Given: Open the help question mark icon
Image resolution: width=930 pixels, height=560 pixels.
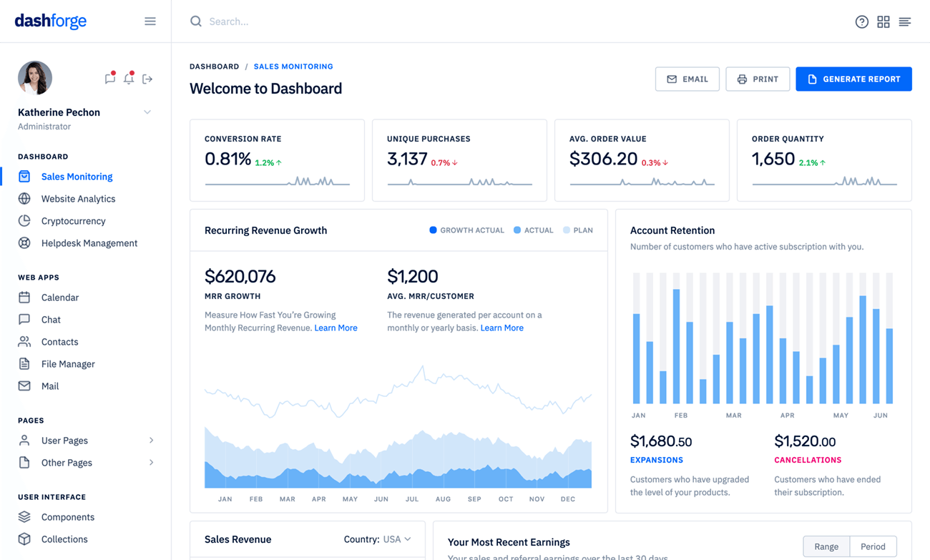Looking at the screenshot, I should pyautogui.click(x=861, y=22).
